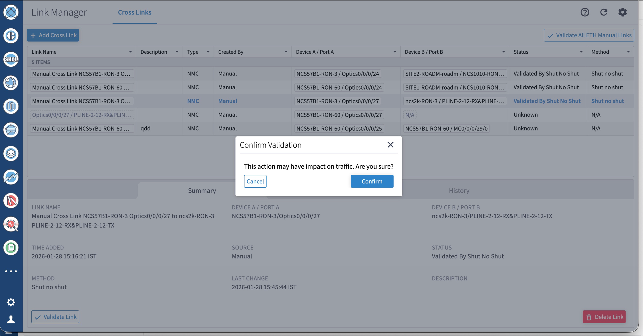The width and height of the screenshot is (644, 336).
Task: Select the performance trends icon in sidebar
Action: 11,177
